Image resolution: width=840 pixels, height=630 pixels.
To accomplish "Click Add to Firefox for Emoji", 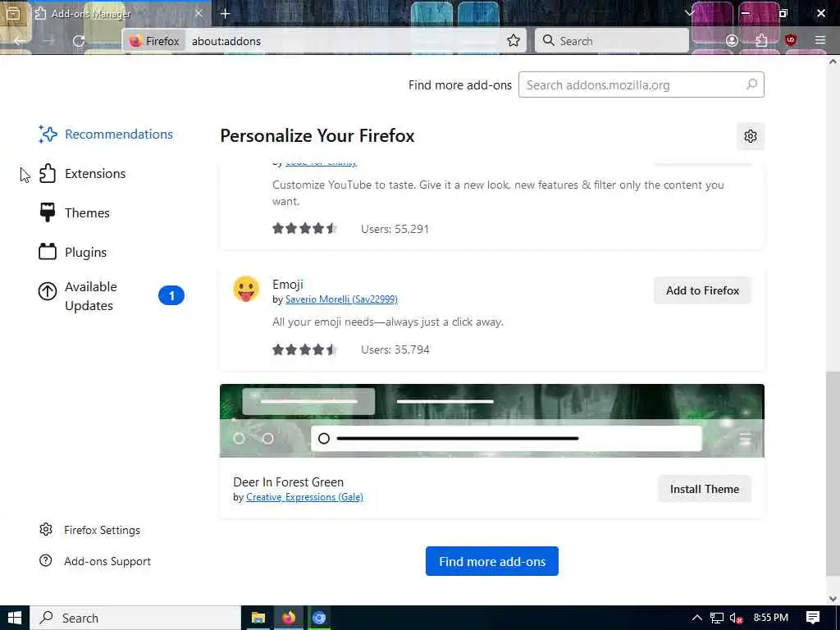I will [x=702, y=290].
